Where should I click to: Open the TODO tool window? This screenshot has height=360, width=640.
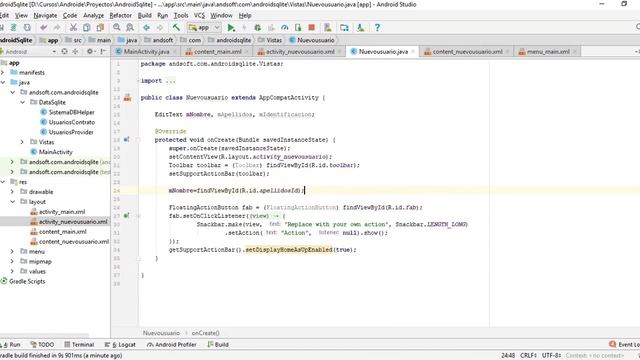(42, 344)
